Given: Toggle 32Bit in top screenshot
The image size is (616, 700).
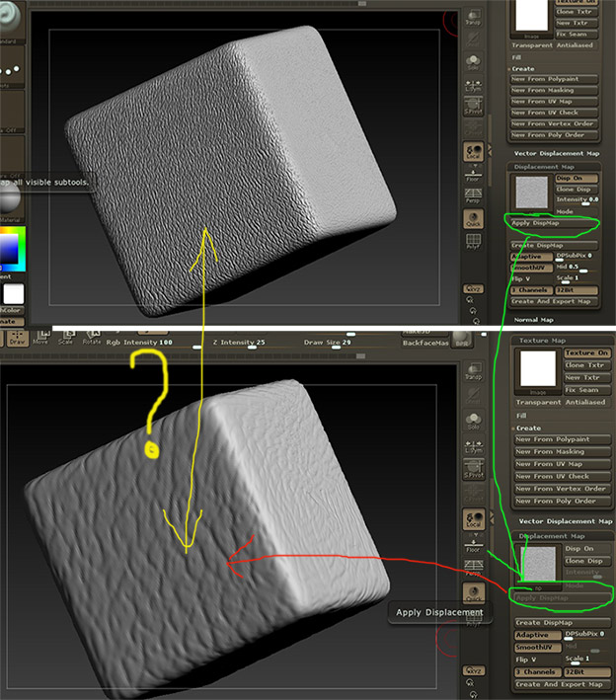Looking at the screenshot, I should pyautogui.click(x=577, y=290).
